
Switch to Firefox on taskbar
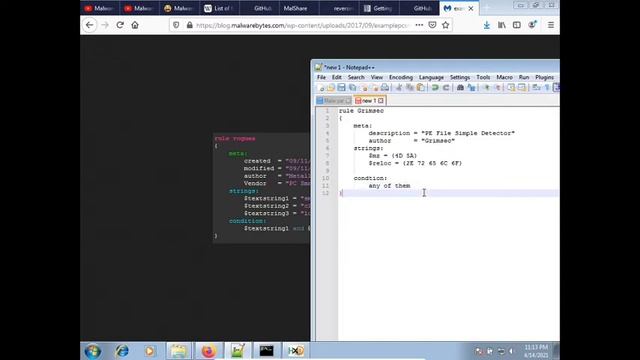coord(208,351)
